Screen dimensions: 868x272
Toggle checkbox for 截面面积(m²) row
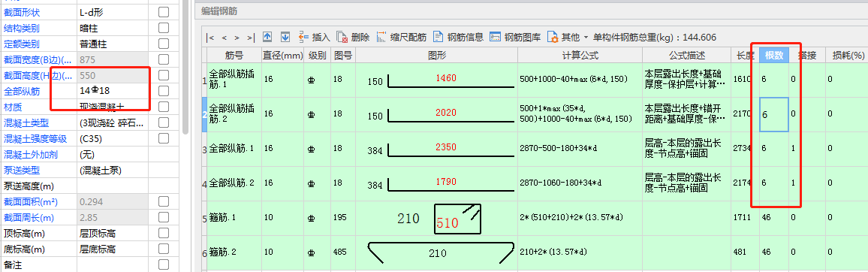[x=164, y=201]
